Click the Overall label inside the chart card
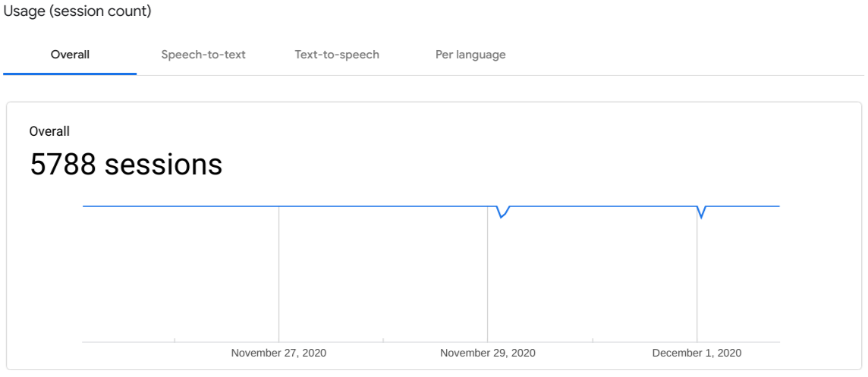 pyautogui.click(x=49, y=132)
